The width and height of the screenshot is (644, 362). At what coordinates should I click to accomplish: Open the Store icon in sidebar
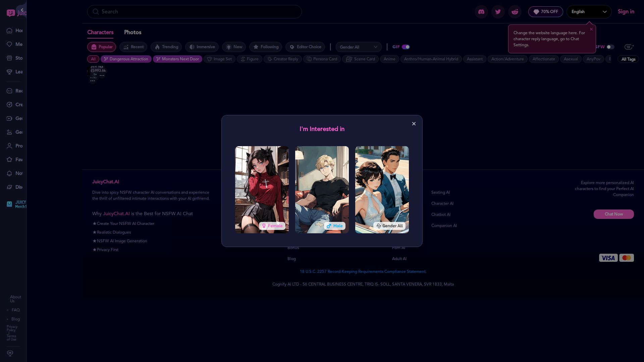[9, 58]
